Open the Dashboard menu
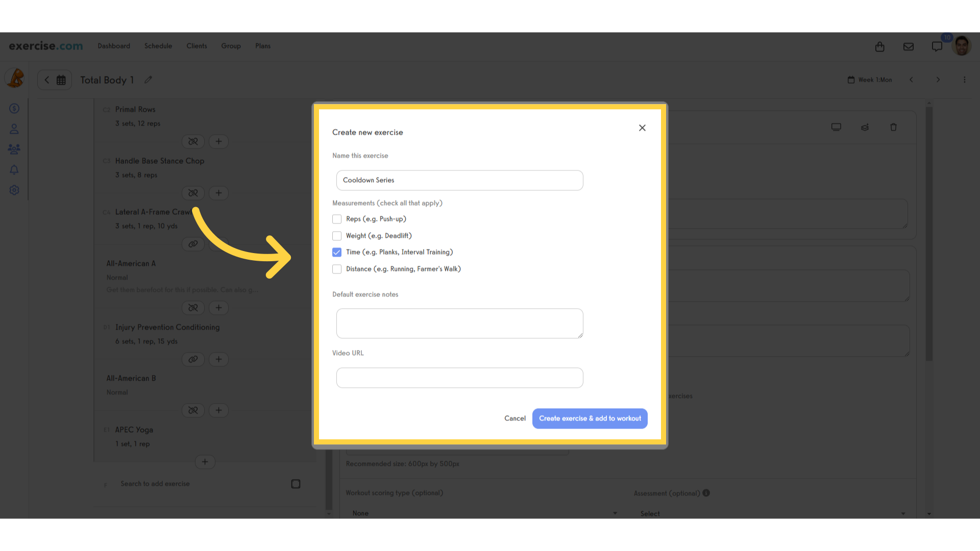Image resolution: width=980 pixels, height=551 pixels. point(114,46)
